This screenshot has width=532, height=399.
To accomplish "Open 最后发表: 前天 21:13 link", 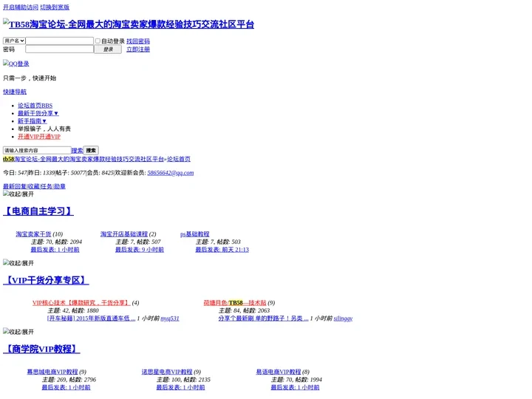I will [x=222, y=250].
